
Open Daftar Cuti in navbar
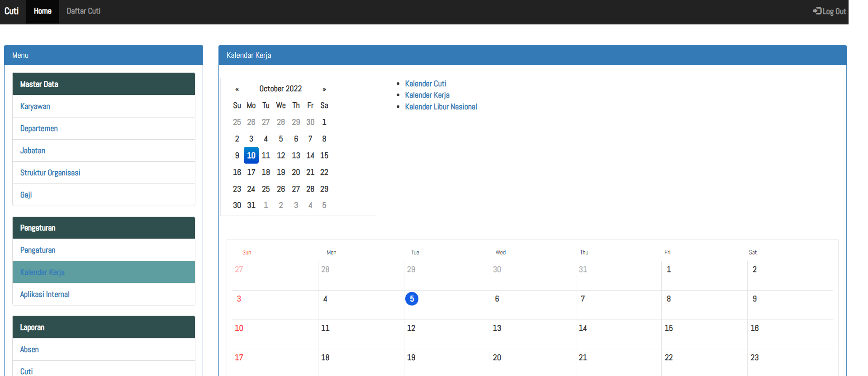[x=84, y=11]
